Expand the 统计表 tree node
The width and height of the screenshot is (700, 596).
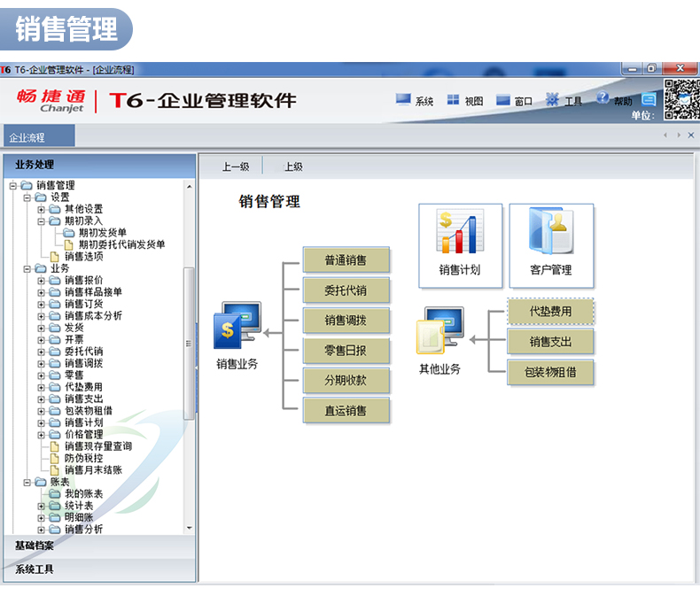pos(41,507)
